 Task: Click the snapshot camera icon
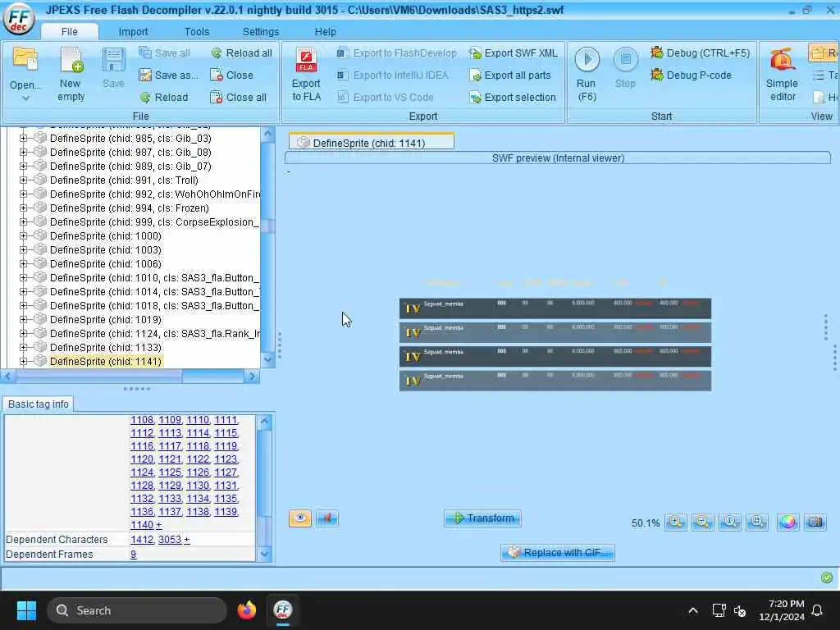[815, 523]
